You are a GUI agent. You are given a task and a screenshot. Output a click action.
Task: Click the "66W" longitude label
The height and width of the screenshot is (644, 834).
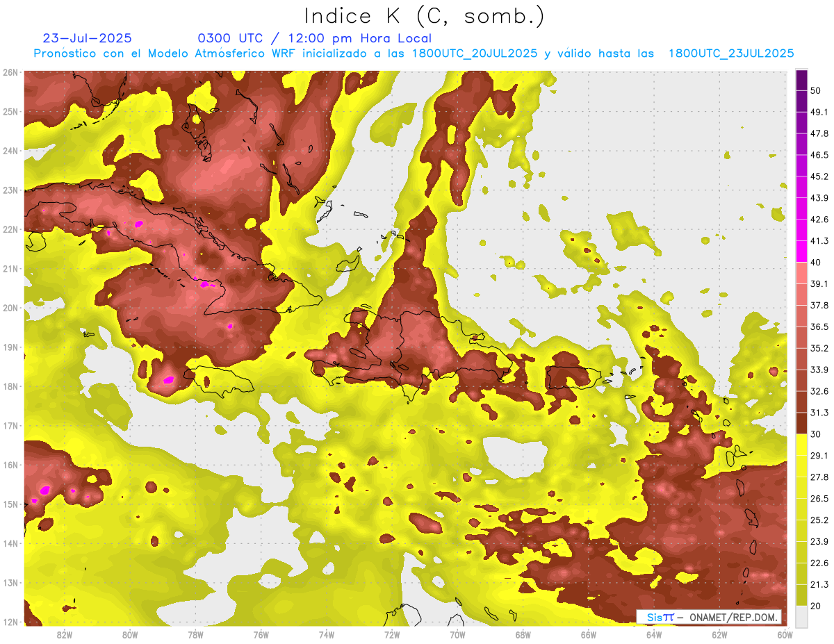click(589, 635)
